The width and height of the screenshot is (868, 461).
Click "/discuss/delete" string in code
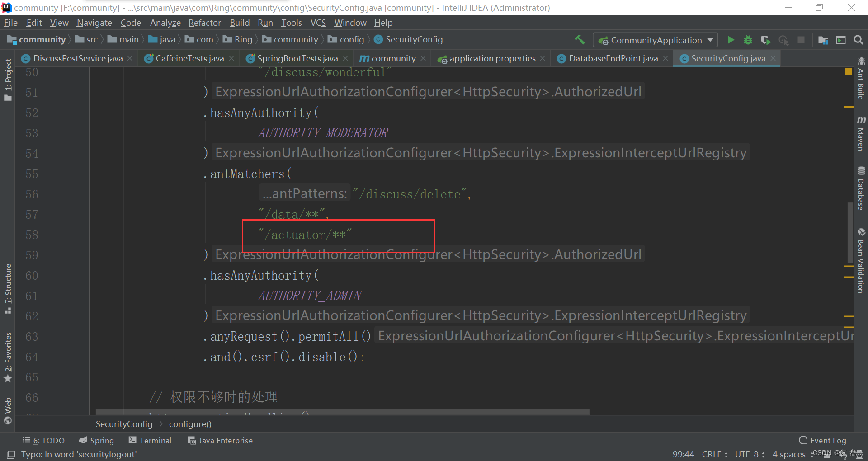coord(409,194)
